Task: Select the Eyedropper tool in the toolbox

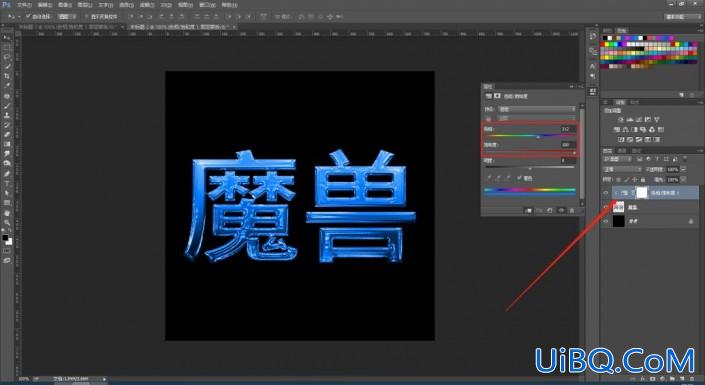Action: click(6, 85)
